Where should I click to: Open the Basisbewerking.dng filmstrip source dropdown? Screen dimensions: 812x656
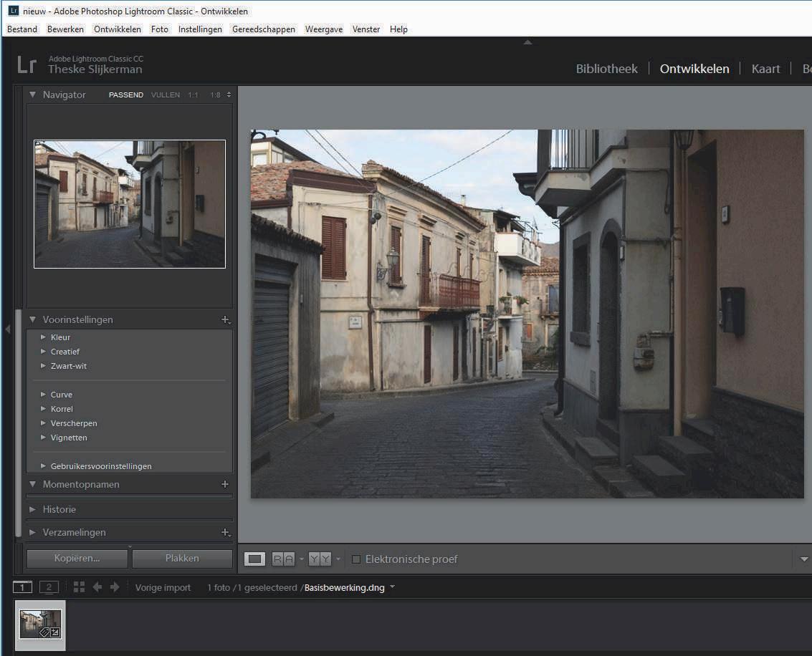click(392, 588)
